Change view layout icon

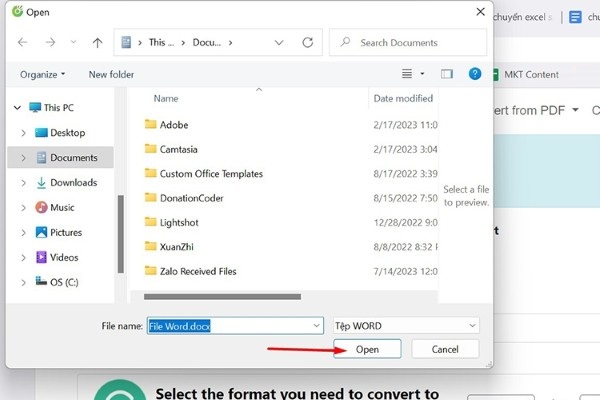tap(407, 73)
